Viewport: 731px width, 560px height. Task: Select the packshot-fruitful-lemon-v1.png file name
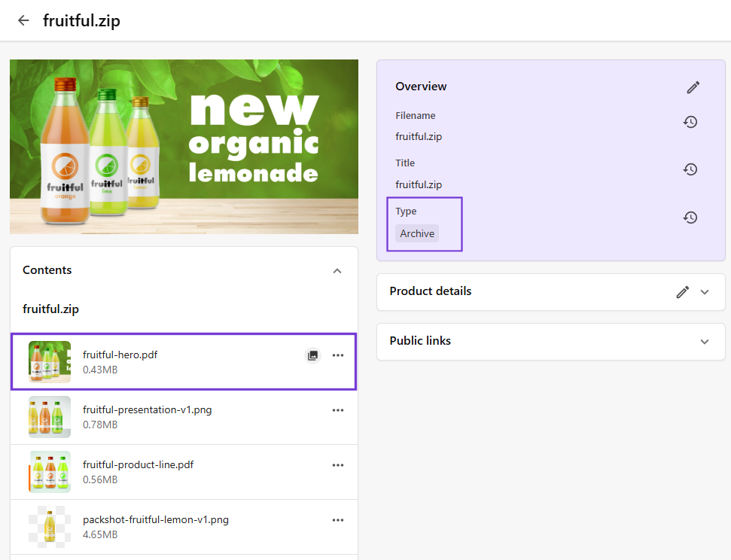click(156, 520)
